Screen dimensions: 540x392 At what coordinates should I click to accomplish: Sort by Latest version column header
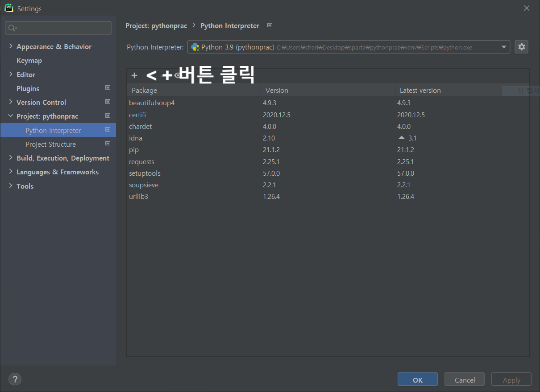click(462, 90)
